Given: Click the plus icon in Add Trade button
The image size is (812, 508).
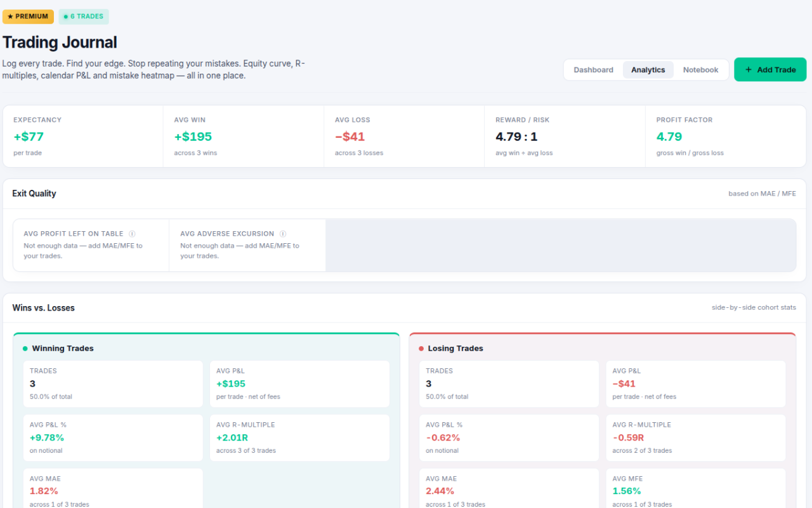Looking at the screenshot, I should 749,70.
